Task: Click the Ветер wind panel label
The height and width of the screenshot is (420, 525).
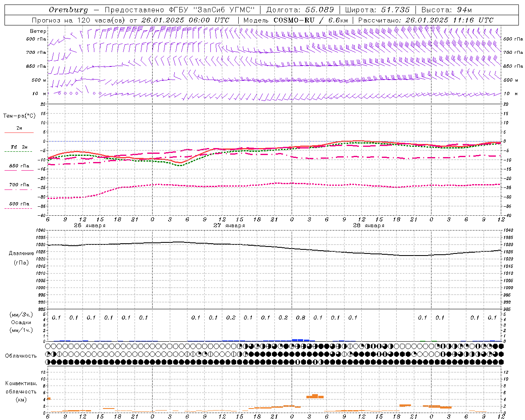Action: pos(38,31)
